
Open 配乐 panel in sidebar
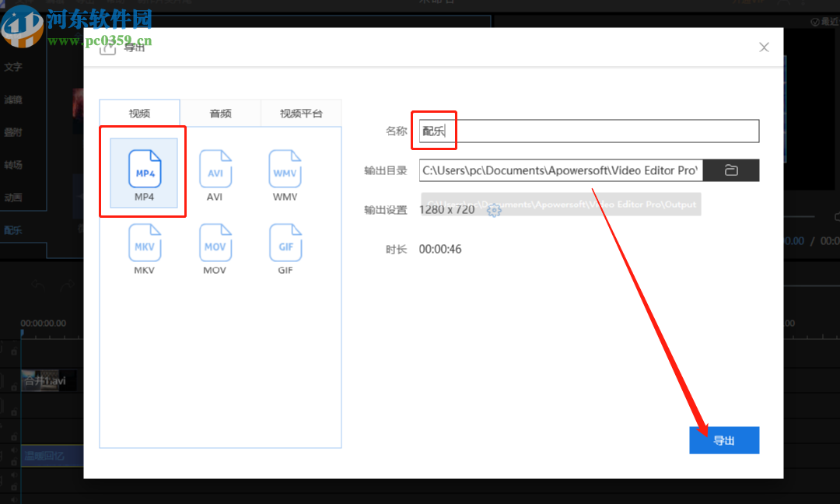(13, 230)
